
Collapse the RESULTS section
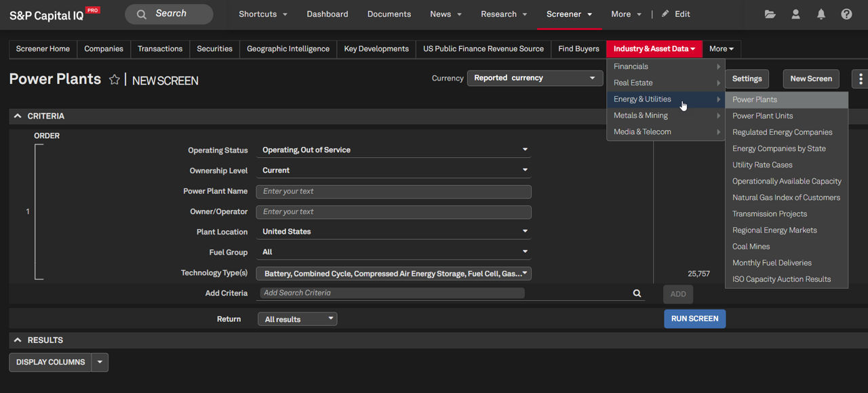click(18, 340)
